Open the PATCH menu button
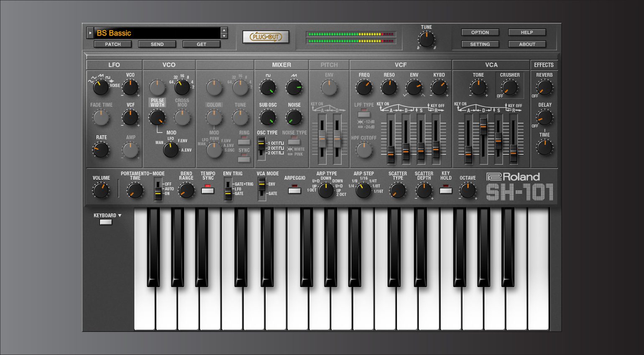Image resolution: width=644 pixels, height=355 pixels. click(112, 44)
